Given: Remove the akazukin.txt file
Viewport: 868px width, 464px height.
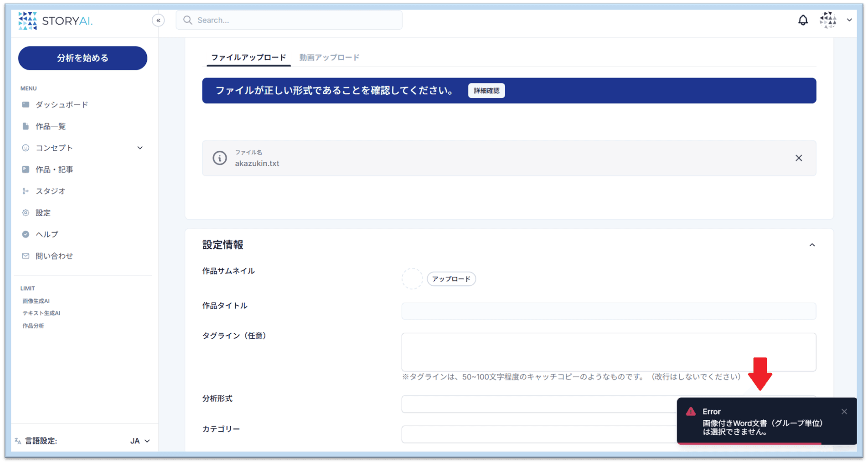Looking at the screenshot, I should (799, 158).
